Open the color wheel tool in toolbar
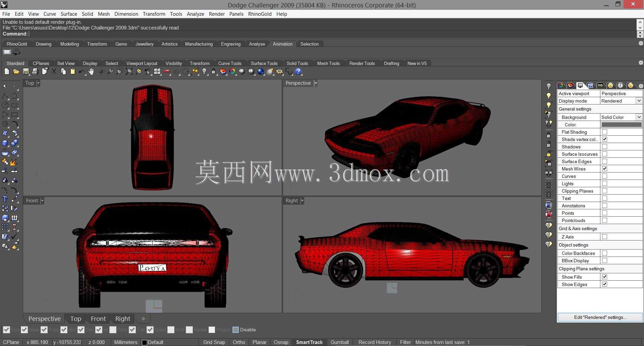Viewport: 644px width, 346px height. pos(232,71)
